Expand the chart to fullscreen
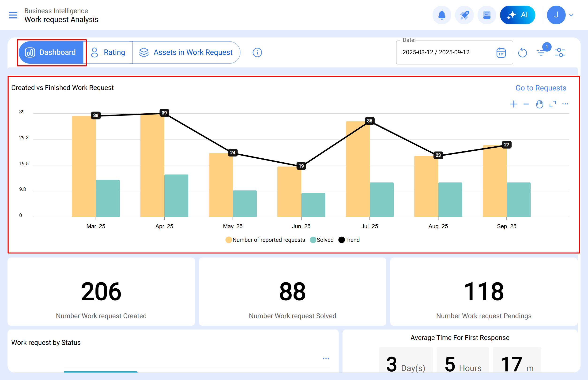 click(553, 104)
